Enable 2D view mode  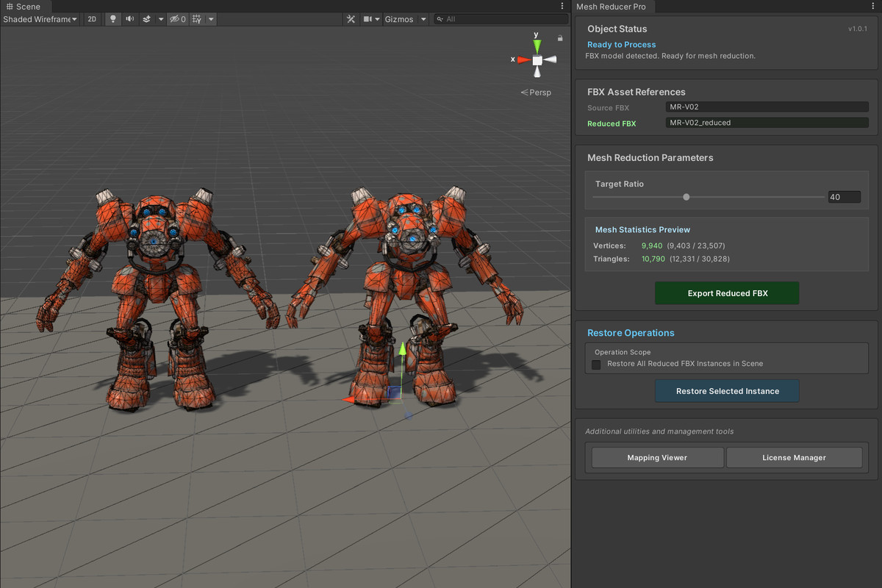point(92,19)
